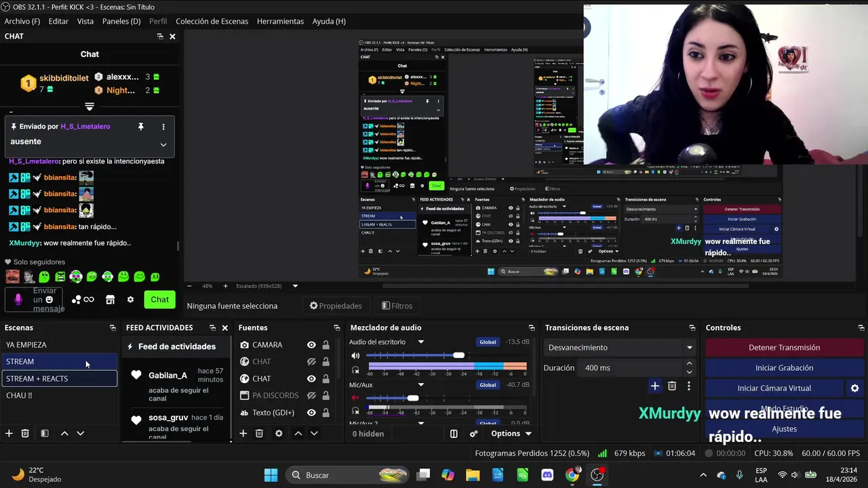Screen dimensions: 868x488
Task: Click the Enviar un mensaje chat input
Action: (x=34, y=300)
